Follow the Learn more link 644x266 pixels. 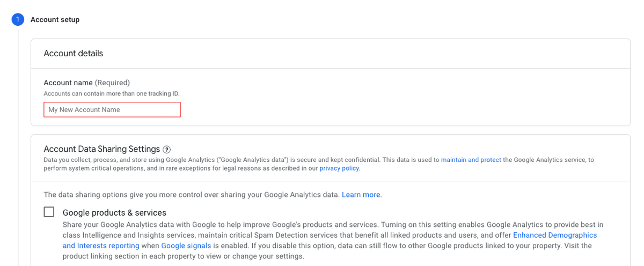361,195
